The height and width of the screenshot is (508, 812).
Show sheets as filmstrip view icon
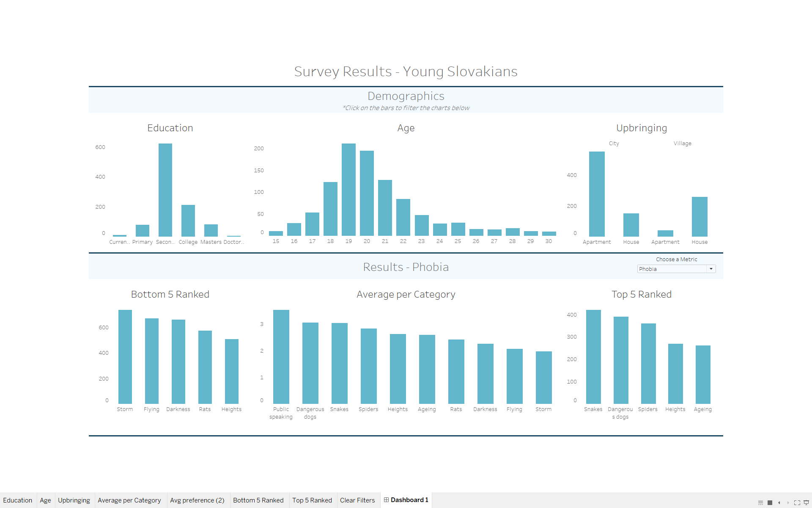pyautogui.click(x=760, y=502)
